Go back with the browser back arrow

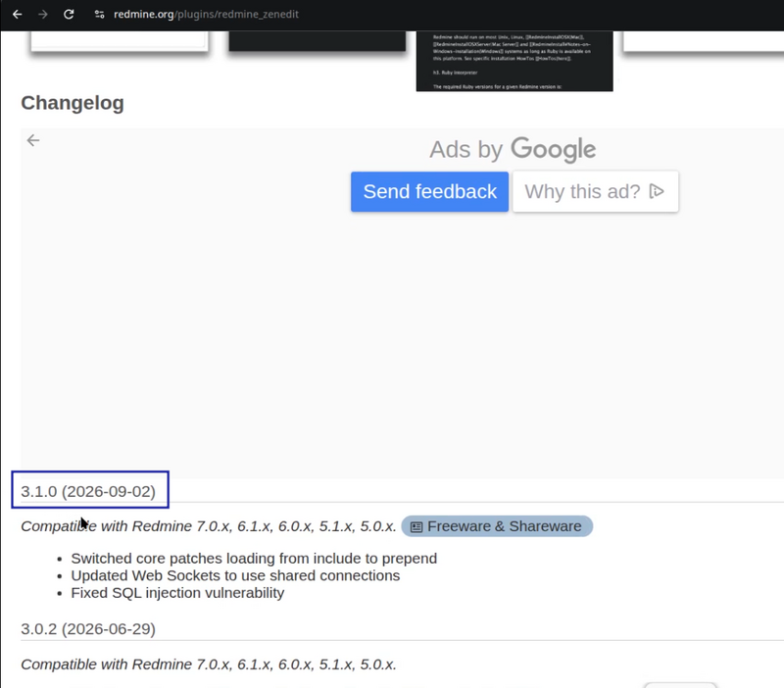(17, 14)
